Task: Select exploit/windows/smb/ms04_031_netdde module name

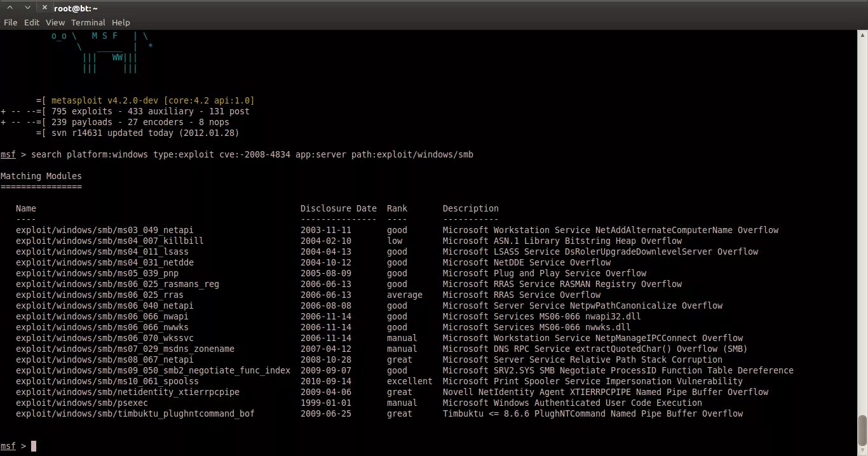Action: point(105,262)
